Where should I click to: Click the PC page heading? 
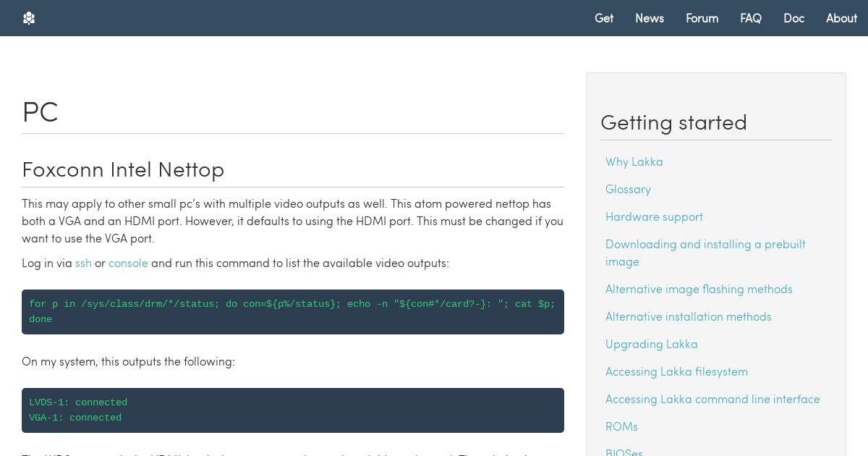tap(41, 112)
